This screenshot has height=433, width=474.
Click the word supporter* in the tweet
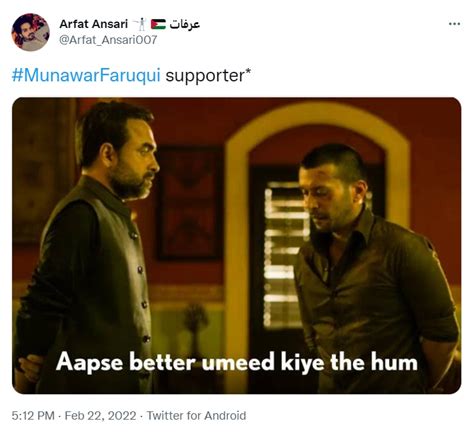coord(207,76)
